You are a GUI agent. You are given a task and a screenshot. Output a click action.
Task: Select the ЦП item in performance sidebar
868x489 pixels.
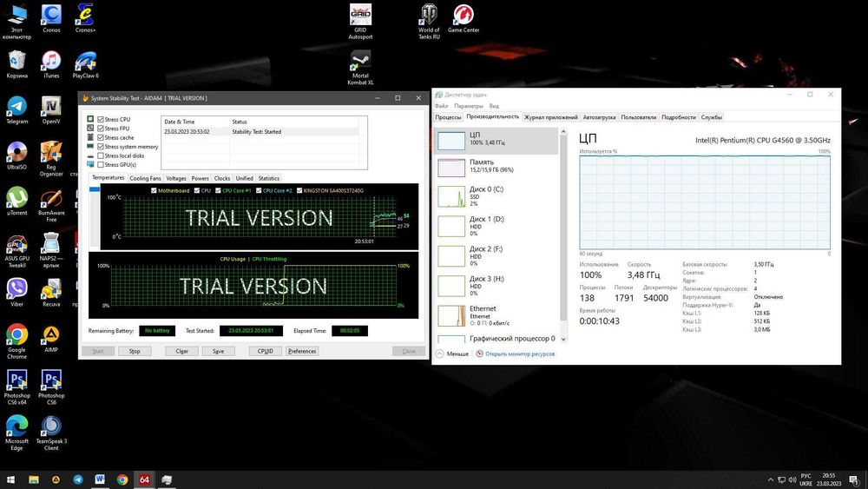pos(497,140)
